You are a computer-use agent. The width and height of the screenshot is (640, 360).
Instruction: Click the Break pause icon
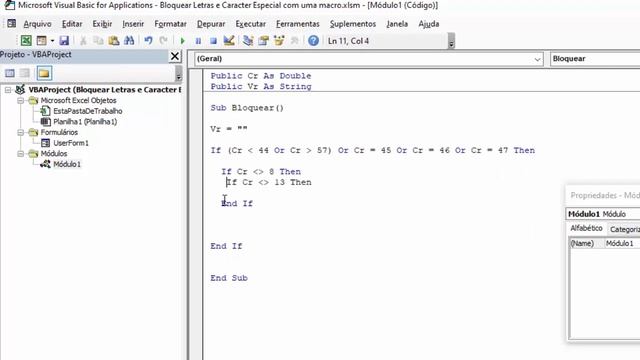198,41
